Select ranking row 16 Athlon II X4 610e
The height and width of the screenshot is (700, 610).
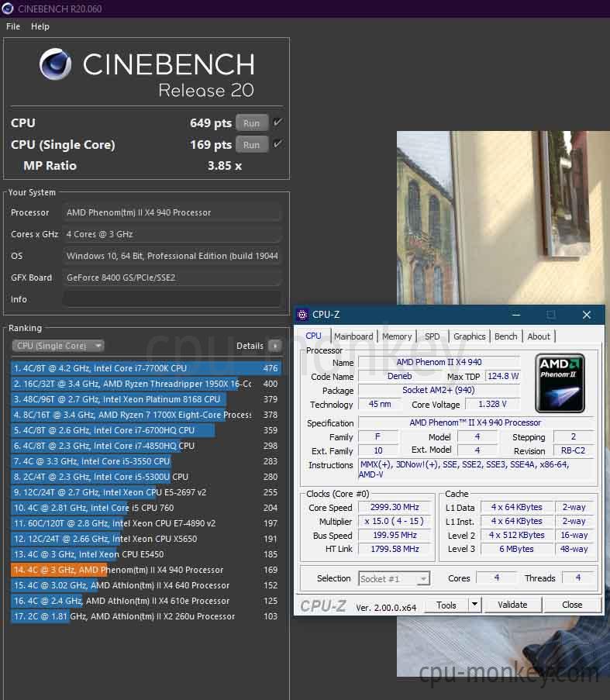pyautogui.click(x=146, y=601)
